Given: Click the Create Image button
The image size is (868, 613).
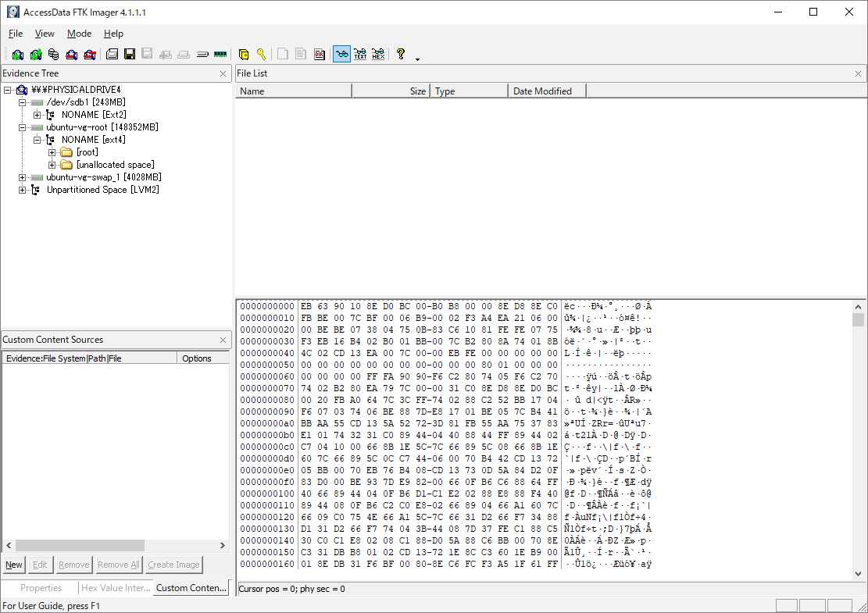Looking at the screenshot, I should point(173,565).
